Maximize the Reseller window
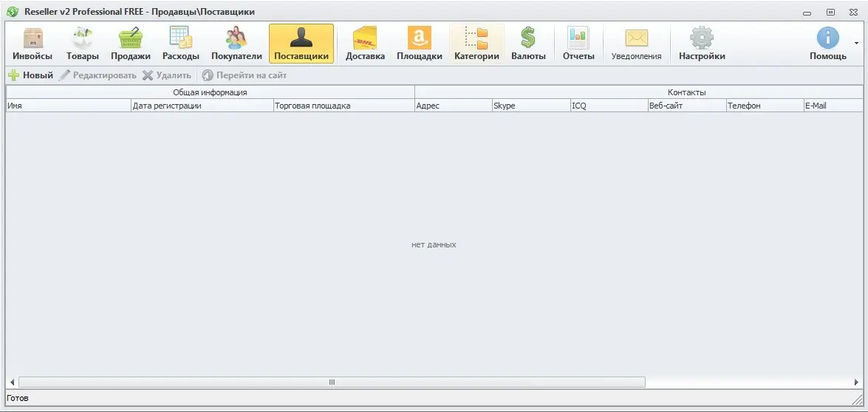The width and height of the screenshot is (868, 412). [x=830, y=12]
